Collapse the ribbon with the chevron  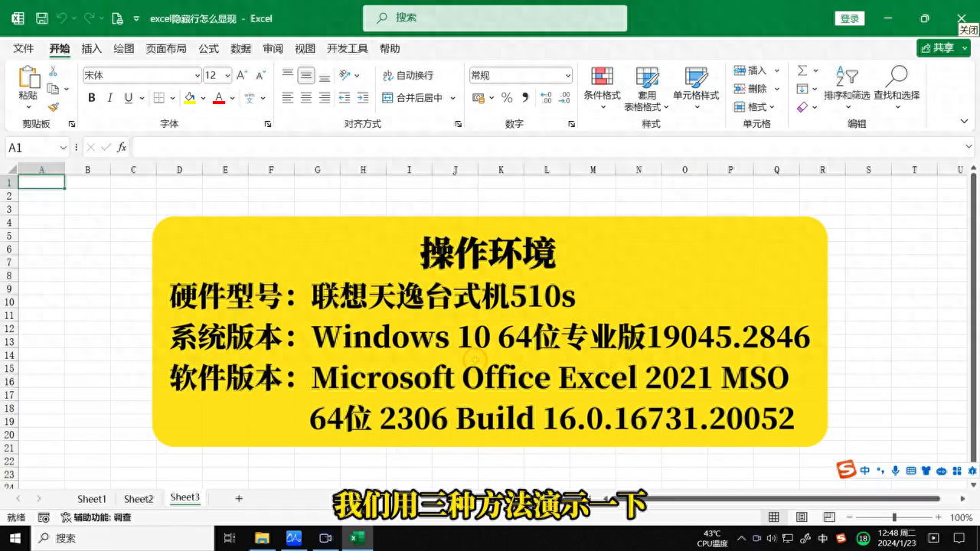[x=965, y=121]
